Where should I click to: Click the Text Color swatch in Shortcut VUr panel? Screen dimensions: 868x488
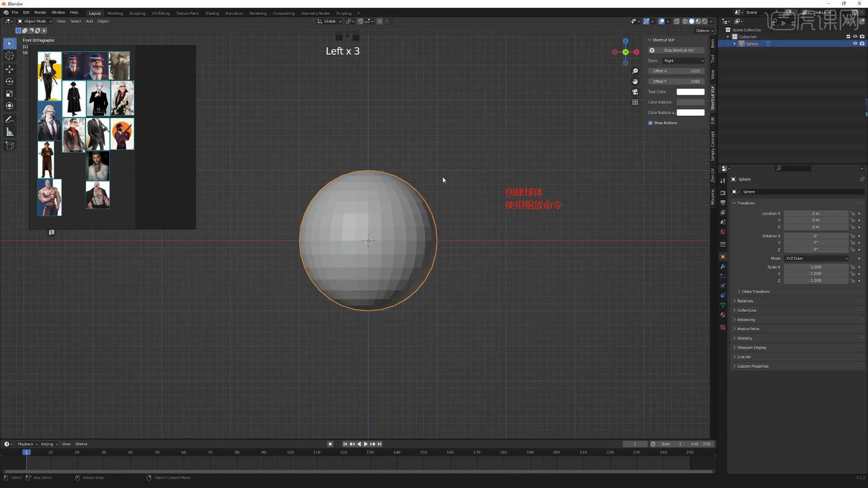coord(690,91)
